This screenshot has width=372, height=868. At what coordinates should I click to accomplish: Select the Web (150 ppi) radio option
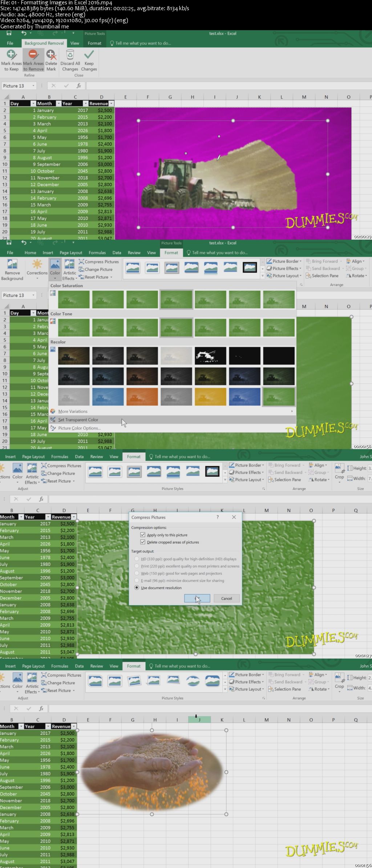137,573
